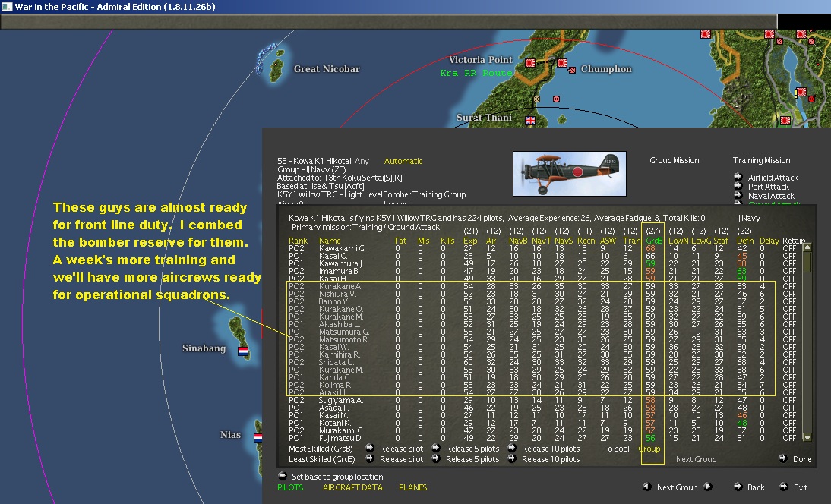Toggle Retain OFF for Kawakami G.
Image resolution: width=831 pixels, height=504 pixels.
[789, 248]
